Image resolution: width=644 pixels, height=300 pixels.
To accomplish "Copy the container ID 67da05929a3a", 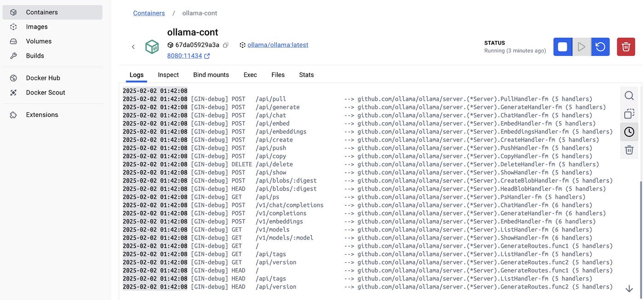I will point(225,45).
